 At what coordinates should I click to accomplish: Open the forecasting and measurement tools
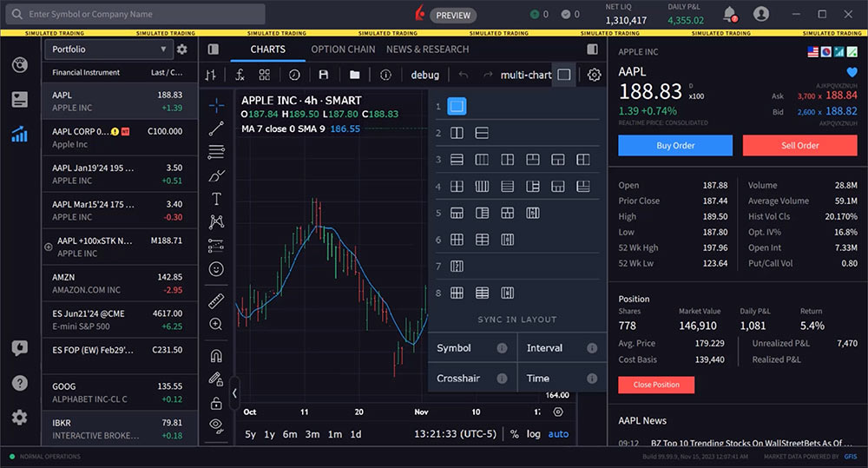(x=216, y=246)
